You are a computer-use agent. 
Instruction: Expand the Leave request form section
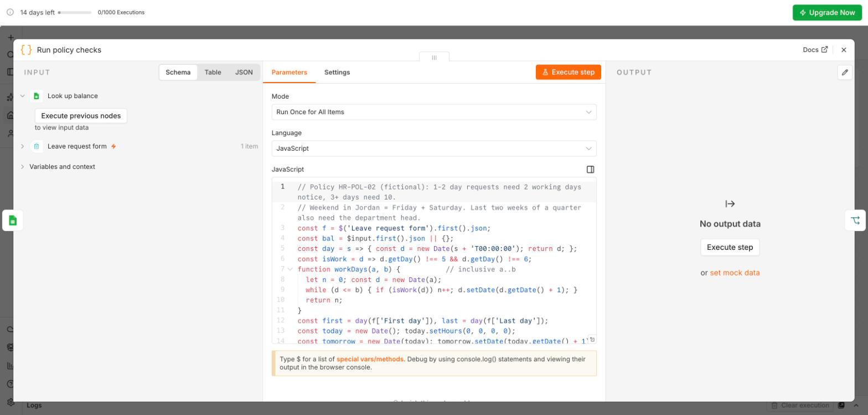tap(23, 146)
